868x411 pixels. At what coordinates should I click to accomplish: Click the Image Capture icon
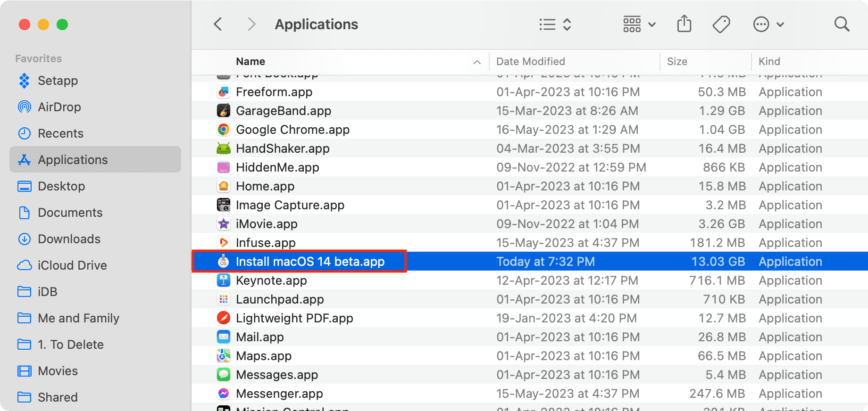point(224,205)
